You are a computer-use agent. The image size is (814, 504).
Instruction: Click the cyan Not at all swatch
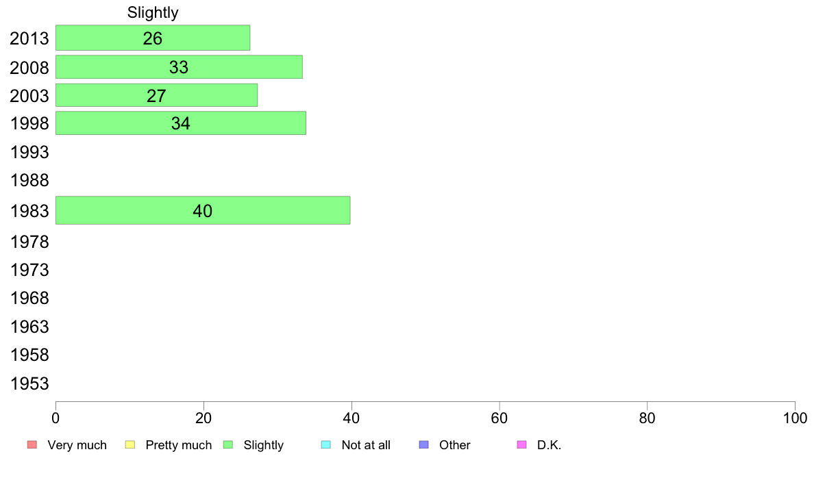point(326,445)
